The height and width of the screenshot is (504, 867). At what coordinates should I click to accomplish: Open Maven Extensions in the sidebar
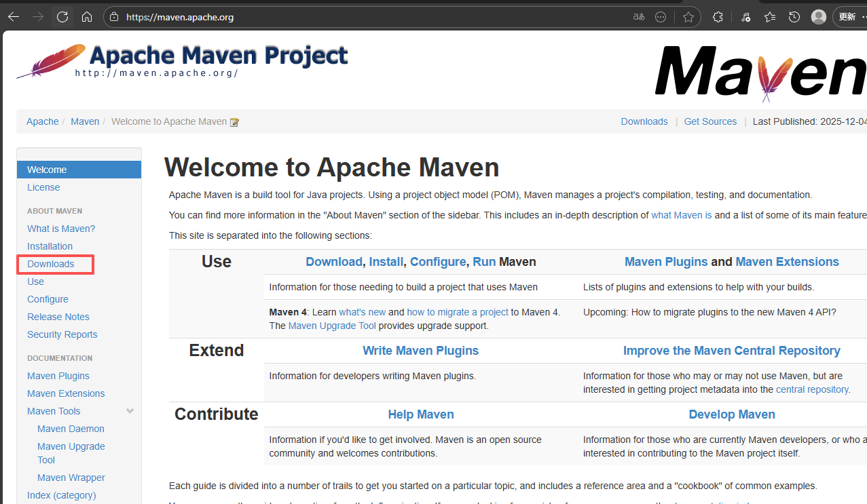pyautogui.click(x=66, y=393)
